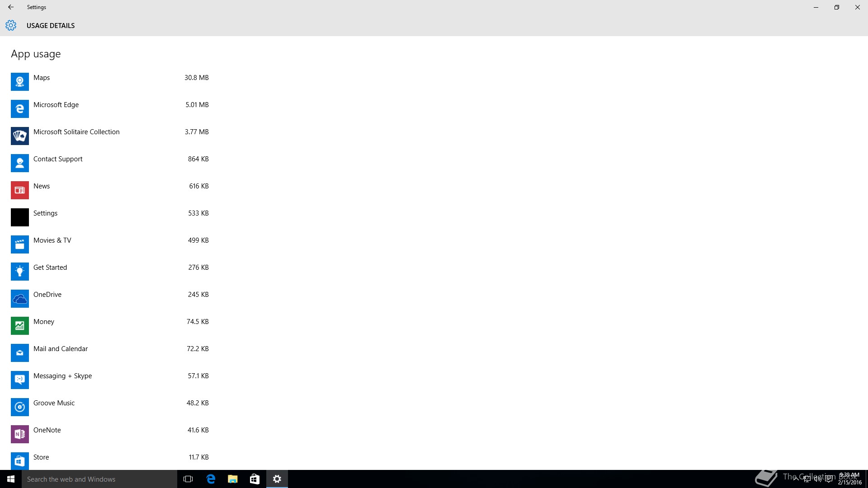Open File Explorer from the taskbar

click(x=233, y=479)
